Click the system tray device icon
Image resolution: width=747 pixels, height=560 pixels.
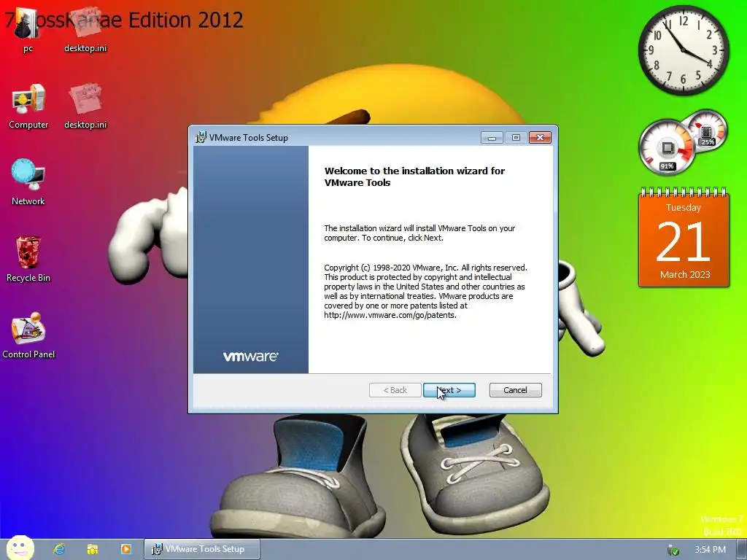click(x=673, y=550)
